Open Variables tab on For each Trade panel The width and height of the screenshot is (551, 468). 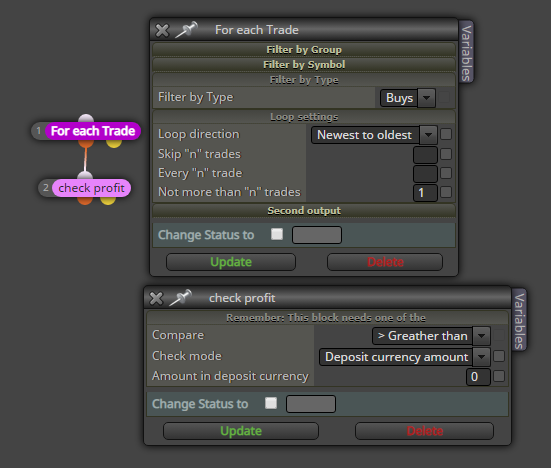[x=466, y=52]
